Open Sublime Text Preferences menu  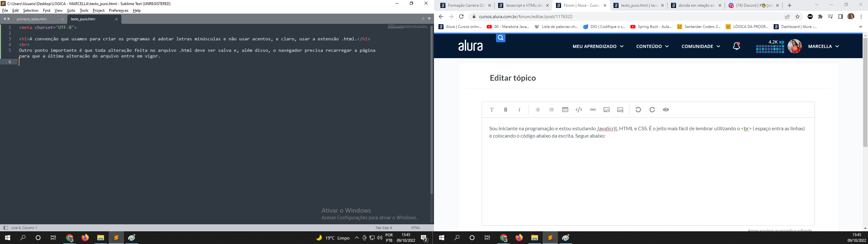(119, 10)
